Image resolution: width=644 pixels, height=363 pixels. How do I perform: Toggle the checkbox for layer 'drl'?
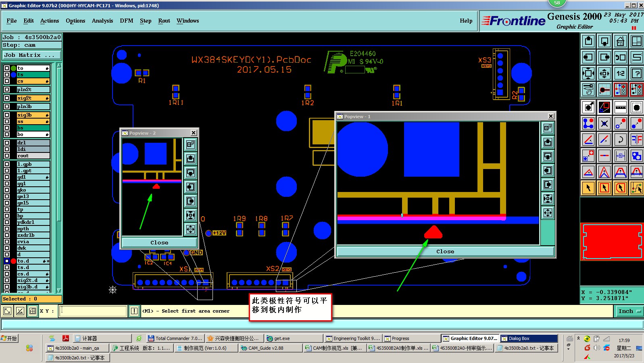[x=7, y=143]
